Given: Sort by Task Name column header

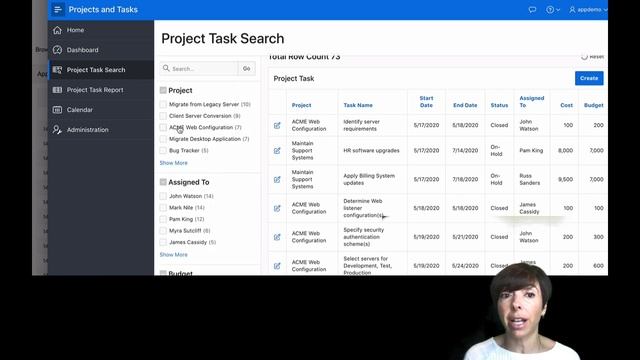Looking at the screenshot, I should click(358, 105).
